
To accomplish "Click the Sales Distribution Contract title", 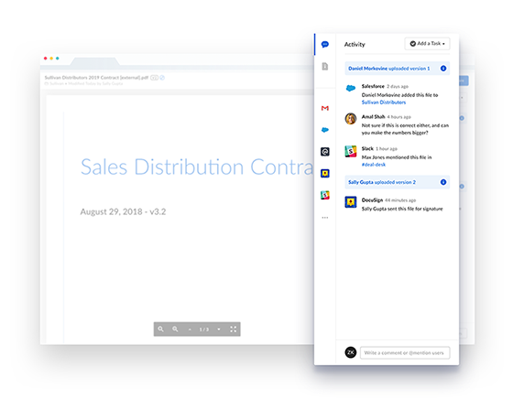I will coord(197,167).
